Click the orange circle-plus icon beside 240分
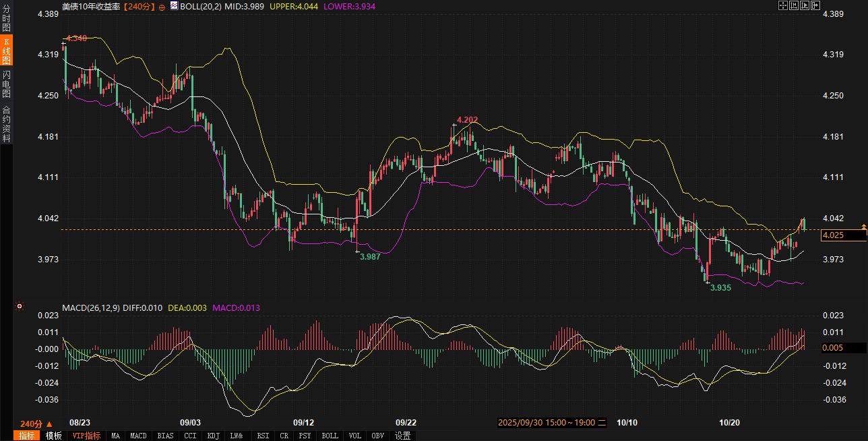The image size is (868, 441). point(162,6)
